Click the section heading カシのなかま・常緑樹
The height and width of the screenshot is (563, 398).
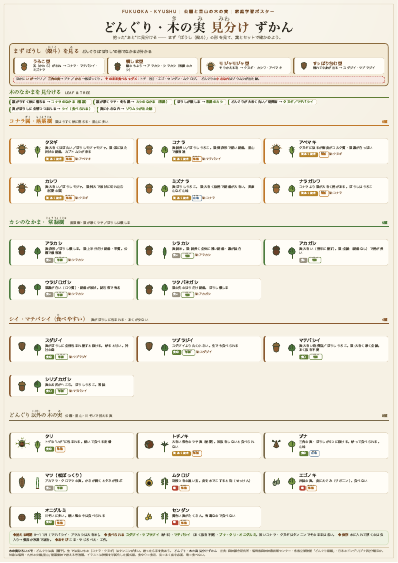(37, 222)
